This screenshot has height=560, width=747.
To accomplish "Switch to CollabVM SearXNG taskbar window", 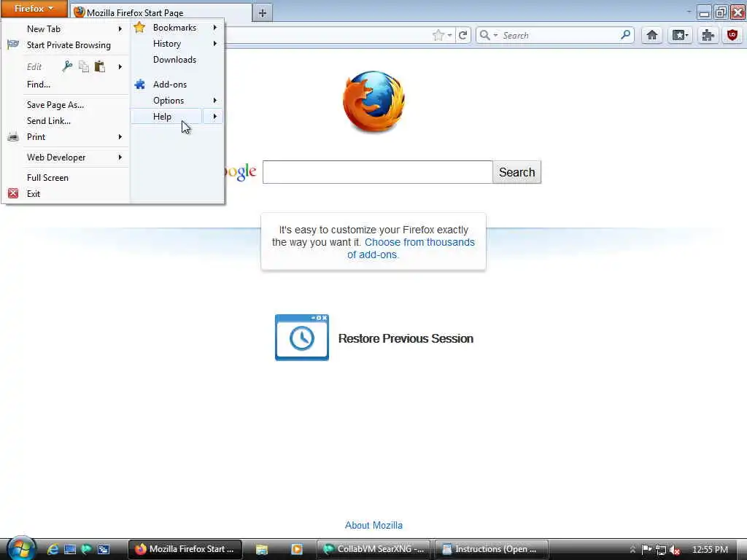I will [x=373, y=549].
